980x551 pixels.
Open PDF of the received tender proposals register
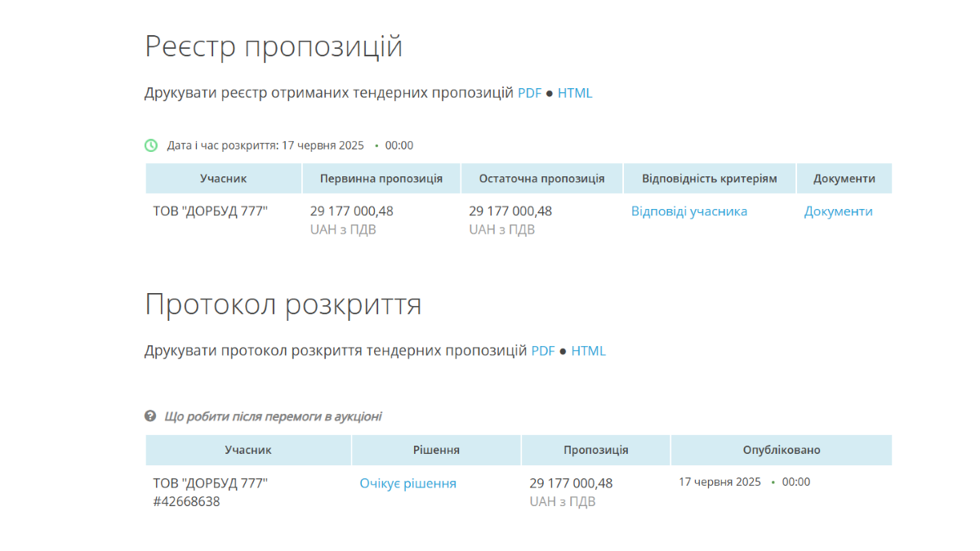(x=529, y=93)
